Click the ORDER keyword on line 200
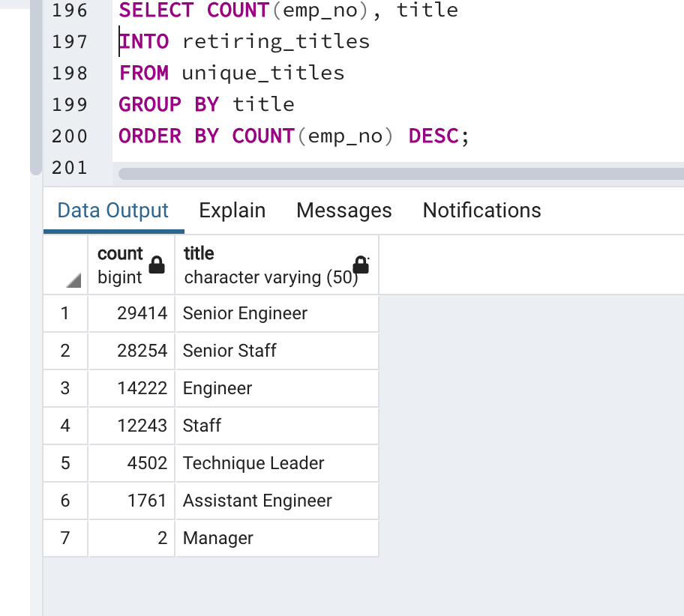 click(x=150, y=136)
